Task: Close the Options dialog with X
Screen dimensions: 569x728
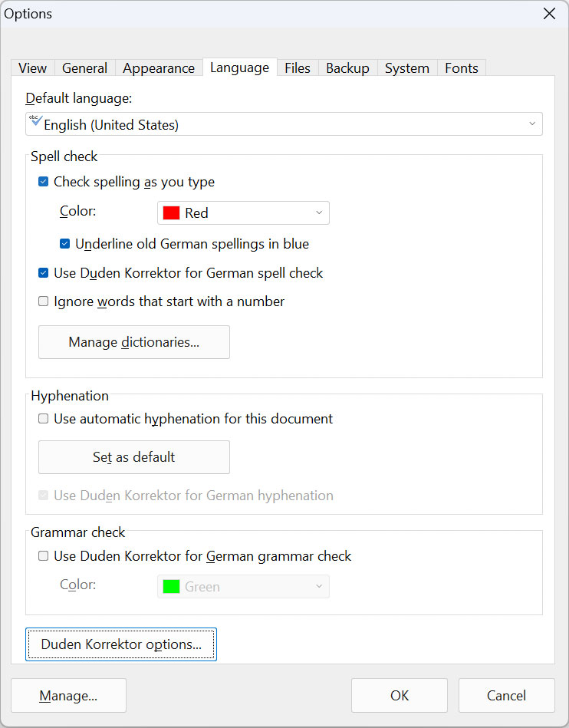Action: point(549,14)
